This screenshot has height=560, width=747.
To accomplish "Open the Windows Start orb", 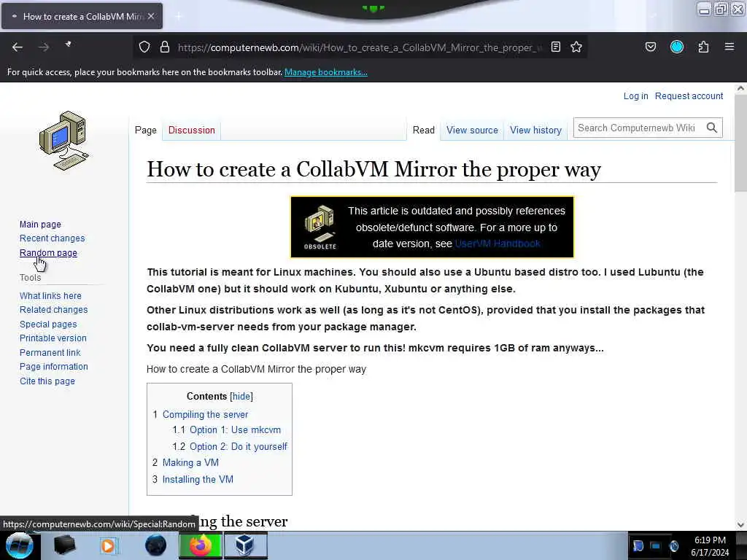I will pos(19,545).
